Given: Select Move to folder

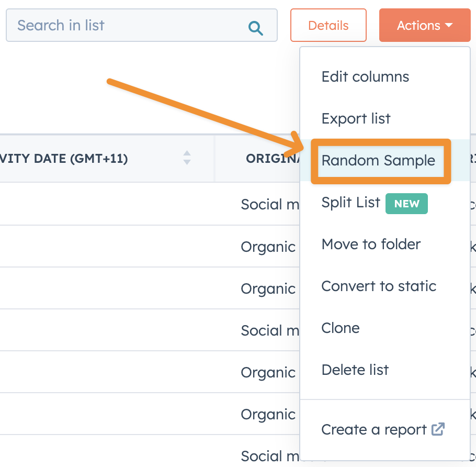Looking at the screenshot, I should pyautogui.click(x=371, y=244).
